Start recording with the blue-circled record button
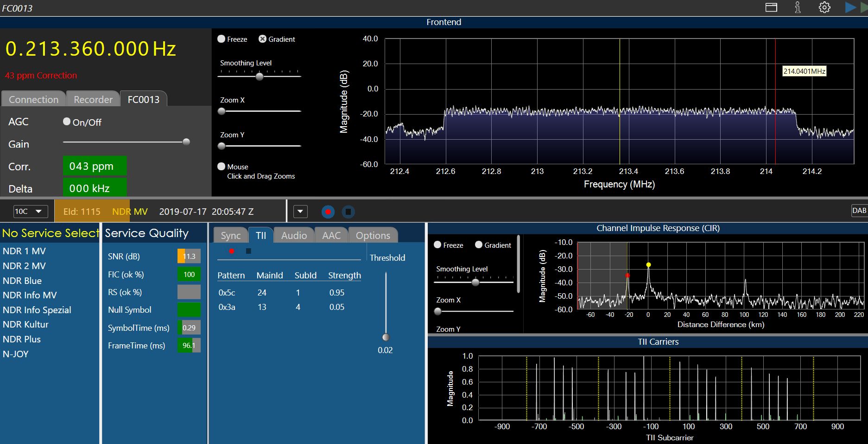Screen dimensions: 868x444 328,212
